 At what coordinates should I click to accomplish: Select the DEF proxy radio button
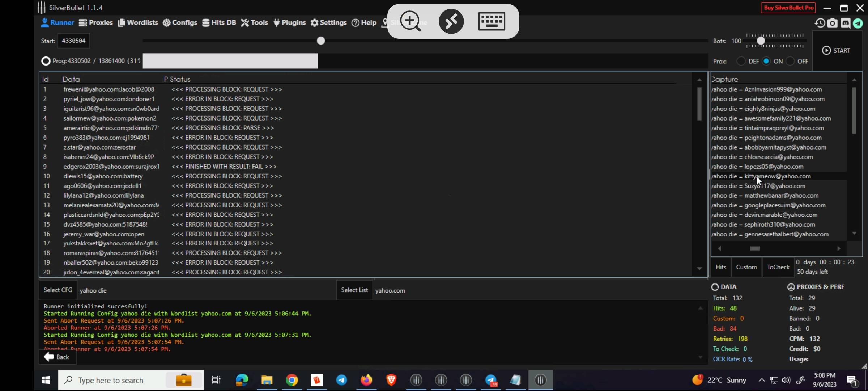tap(741, 61)
